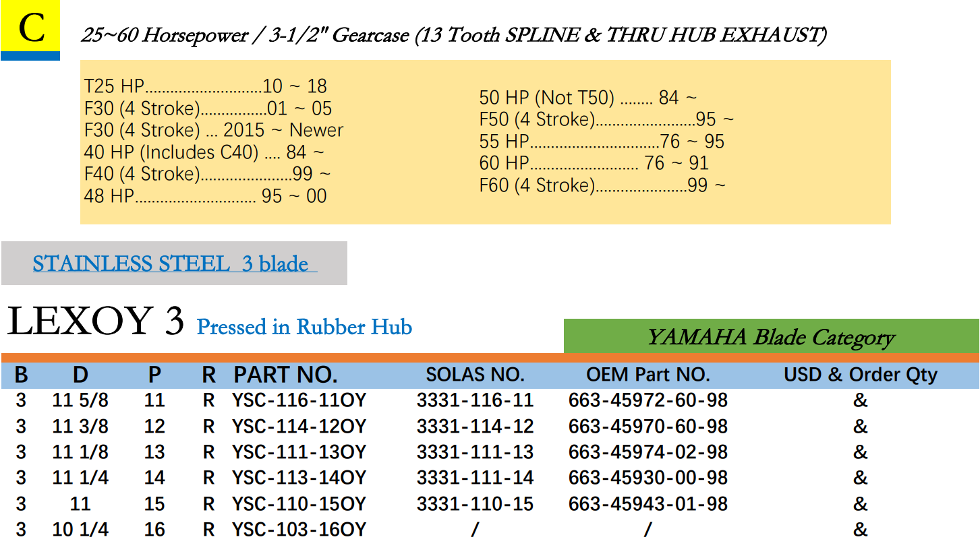The width and height of the screenshot is (980, 560).
Task: Select the T25 HP 10 ~ 18 line
Action: [x=206, y=86]
